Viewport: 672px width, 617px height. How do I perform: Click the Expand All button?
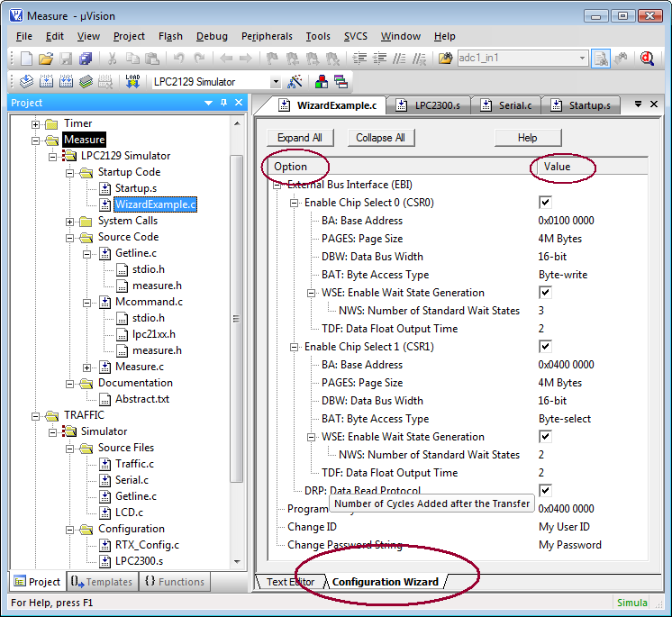point(300,138)
